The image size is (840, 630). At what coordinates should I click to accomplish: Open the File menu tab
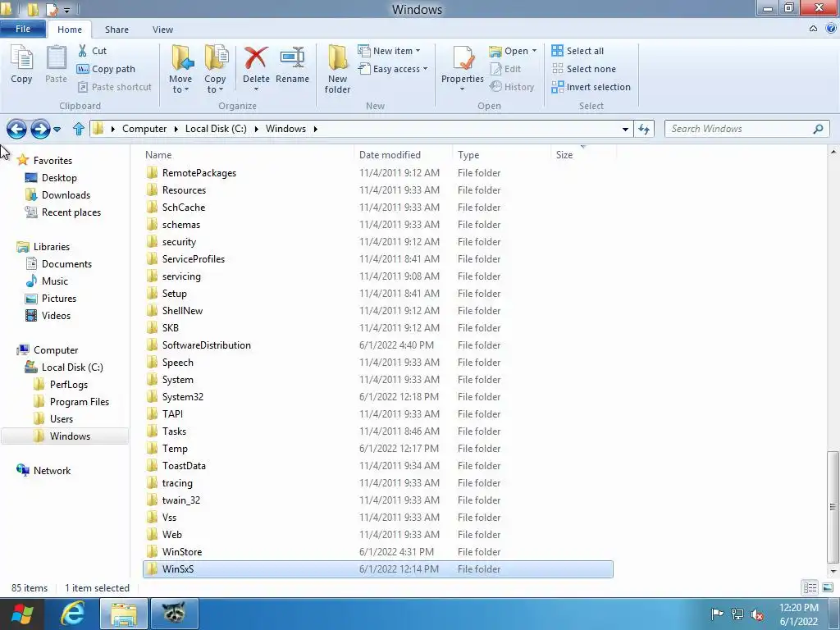(23, 29)
